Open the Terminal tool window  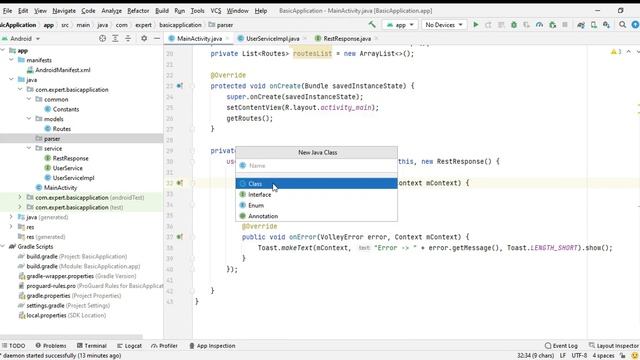pyautogui.click(x=92, y=346)
